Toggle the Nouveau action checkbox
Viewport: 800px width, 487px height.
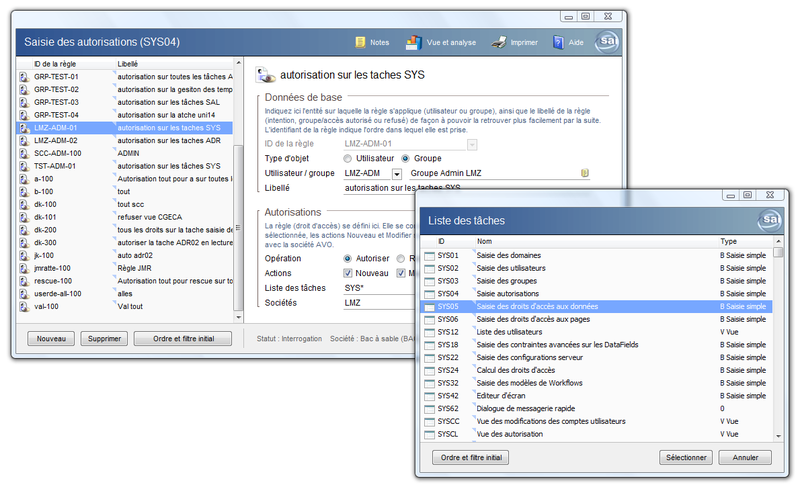pyautogui.click(x=348, y=273)
